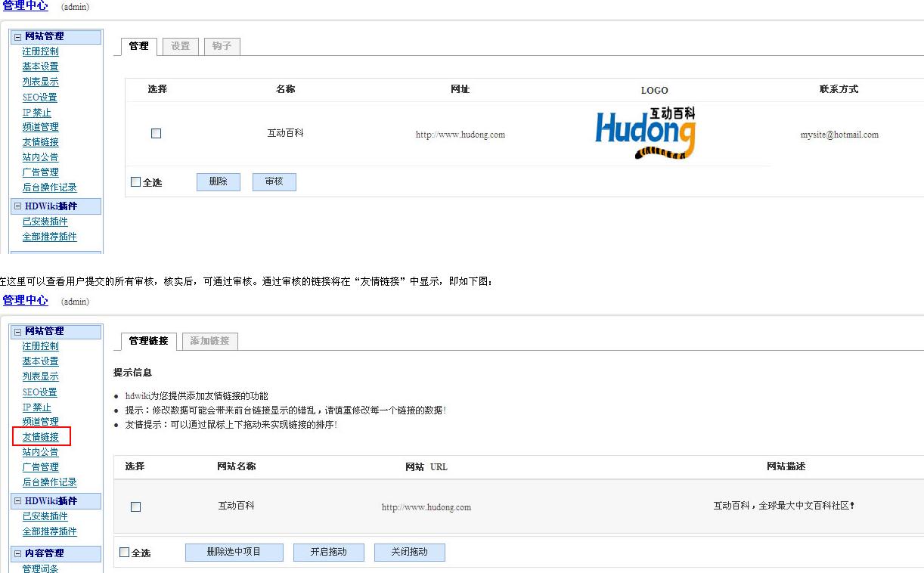Open 广告管理 in the lower sidebar

coord(40,467)
